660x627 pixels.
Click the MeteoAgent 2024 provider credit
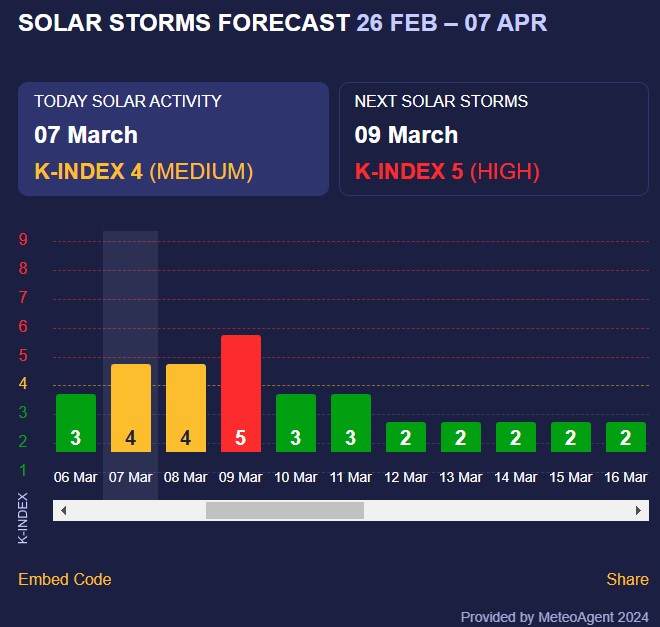554,617
